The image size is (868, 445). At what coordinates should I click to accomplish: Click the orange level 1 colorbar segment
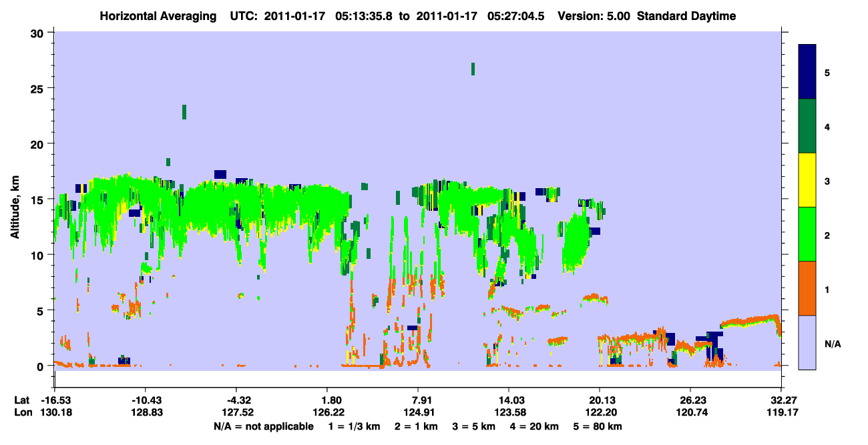[x=807, y=288]
